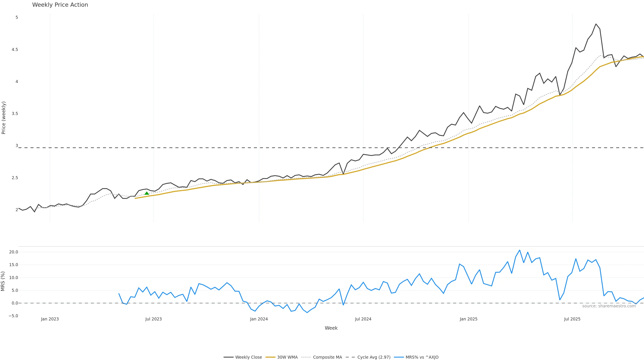Click the gold 30W WMA legend line swatch
The height and width of the screenshot is (362, 644).
tap(270, 357)
